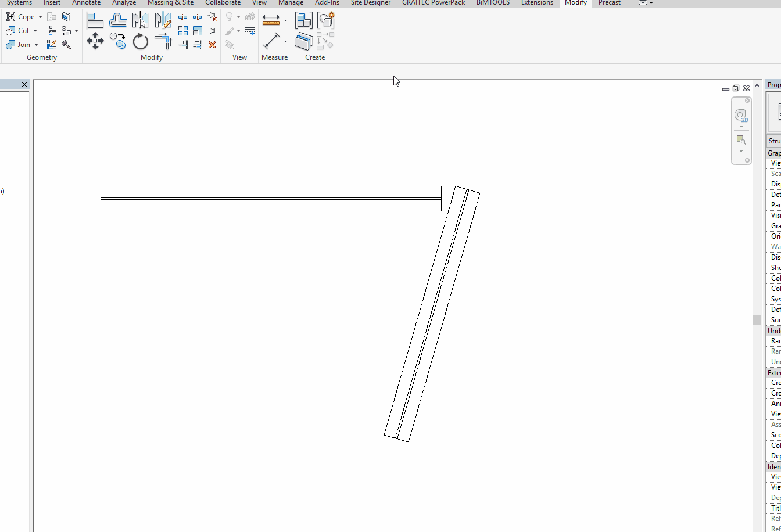Toggle the 2D steering wheel on navigation bar
The width and height of the screenshot is (781, 532).
click(740, 114)
